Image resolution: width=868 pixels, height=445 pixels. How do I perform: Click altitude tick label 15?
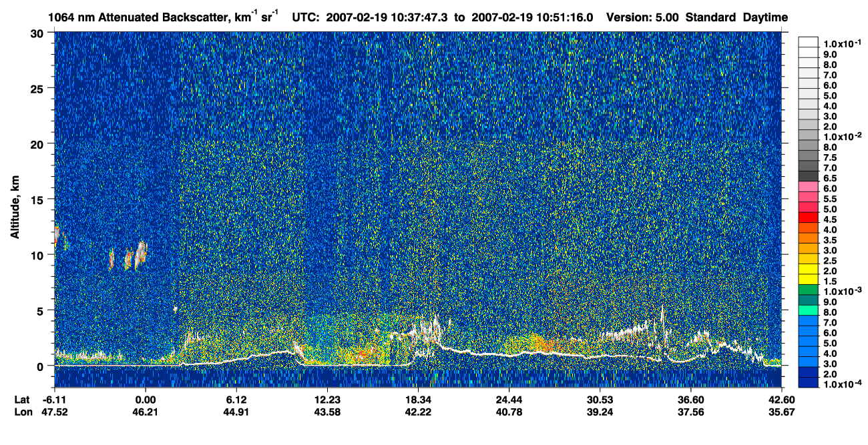click(x=39, y=199)
